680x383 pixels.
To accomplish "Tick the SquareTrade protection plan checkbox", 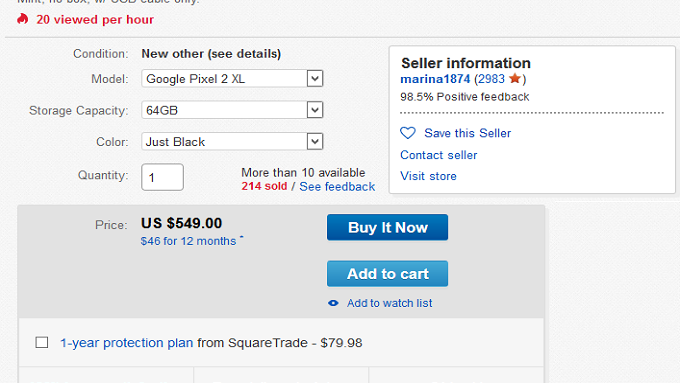I will coord(42,343).
